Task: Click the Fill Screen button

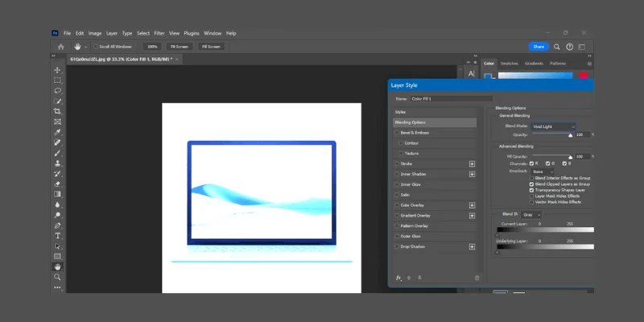Action: coord(211,47)
